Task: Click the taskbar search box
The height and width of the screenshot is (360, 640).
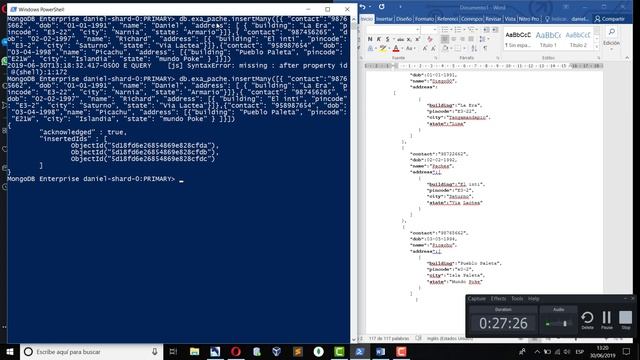Action: tap(91, 351)
